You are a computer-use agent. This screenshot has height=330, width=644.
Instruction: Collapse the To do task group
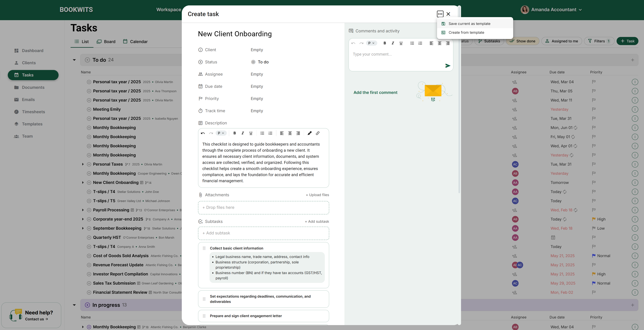(74, 60)
